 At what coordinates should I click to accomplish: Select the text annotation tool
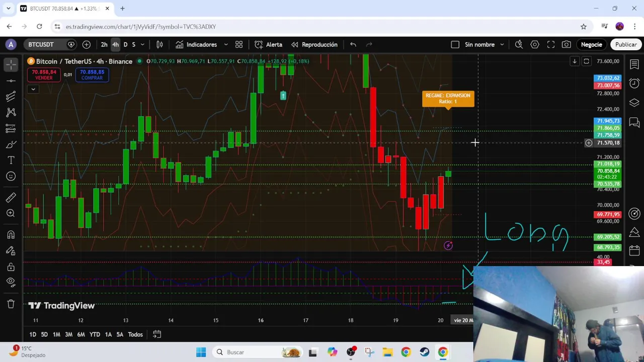coord(11,160)
